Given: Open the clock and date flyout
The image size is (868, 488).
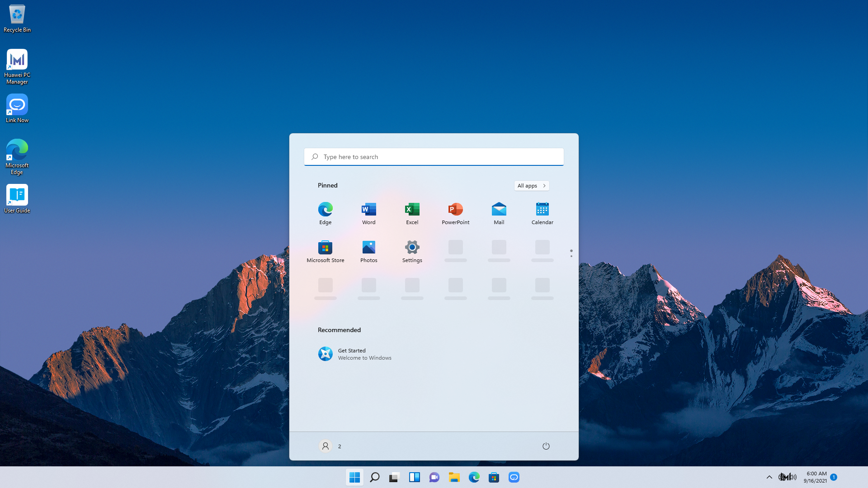Looking at the screenshot, I should tap(816, 477).
